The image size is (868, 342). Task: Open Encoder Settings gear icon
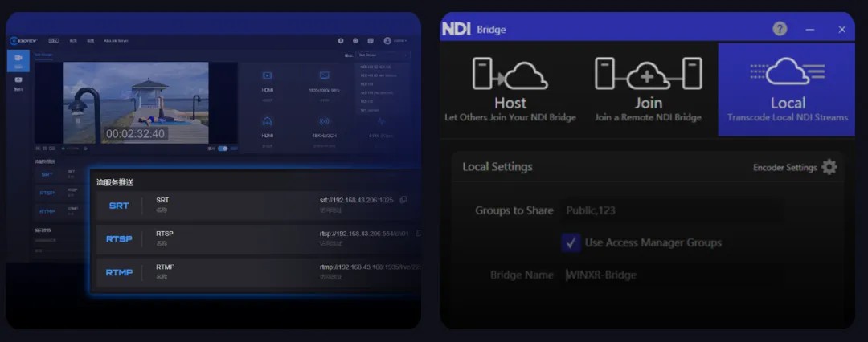pyautogui.click(x=829, y=166)
